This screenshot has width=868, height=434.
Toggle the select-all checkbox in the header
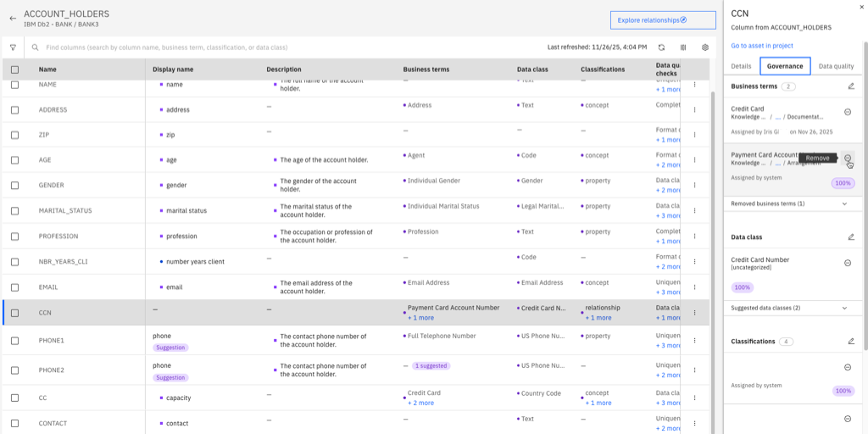click(x=15, y=70)
